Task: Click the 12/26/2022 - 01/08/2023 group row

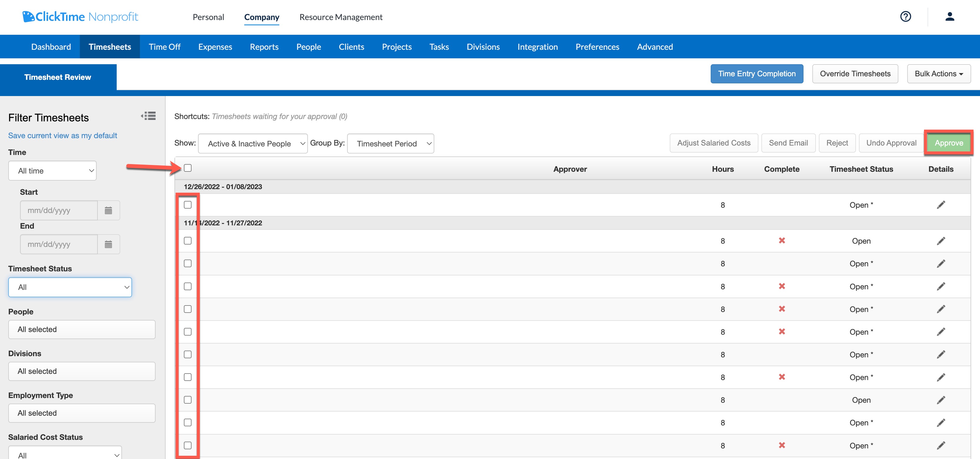Action: (573, 187)
